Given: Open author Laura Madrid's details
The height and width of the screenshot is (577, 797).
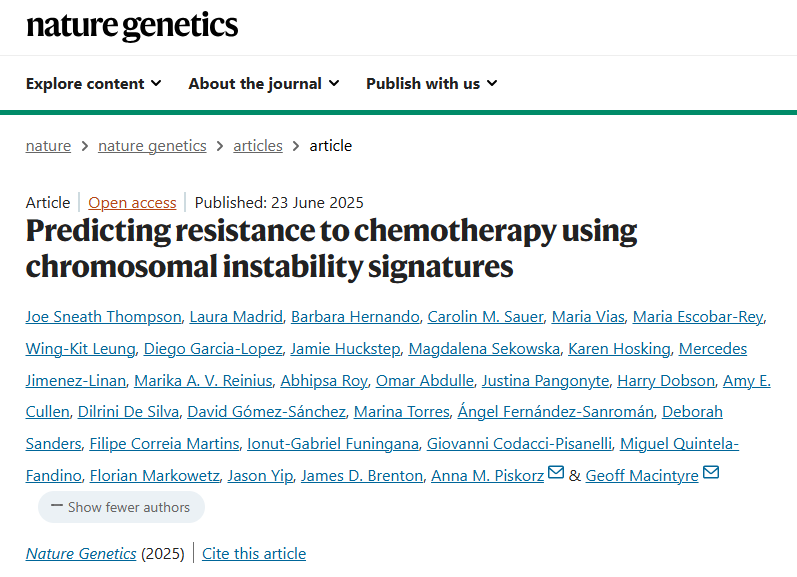Looking at the screenshot, I should coord(236,317).
